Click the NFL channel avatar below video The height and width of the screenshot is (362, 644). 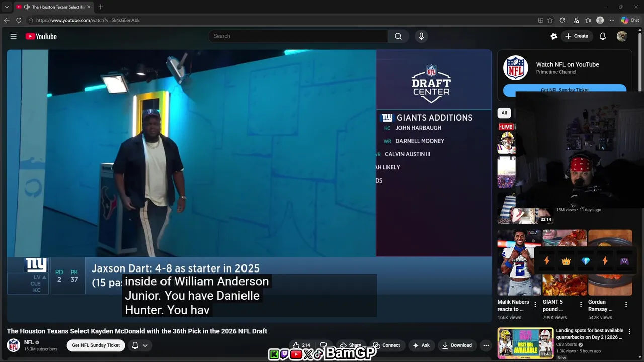(x=14, y=345)
